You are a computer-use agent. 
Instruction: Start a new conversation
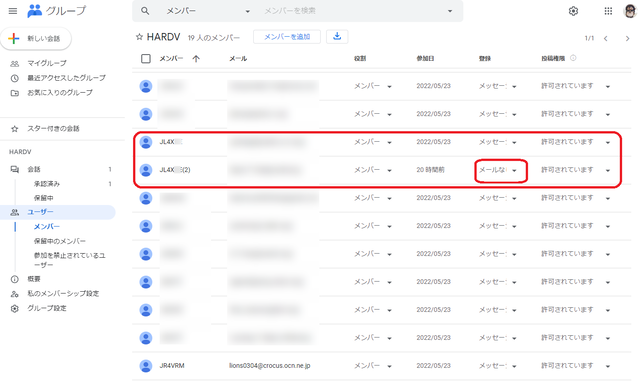tap(36, 39)
